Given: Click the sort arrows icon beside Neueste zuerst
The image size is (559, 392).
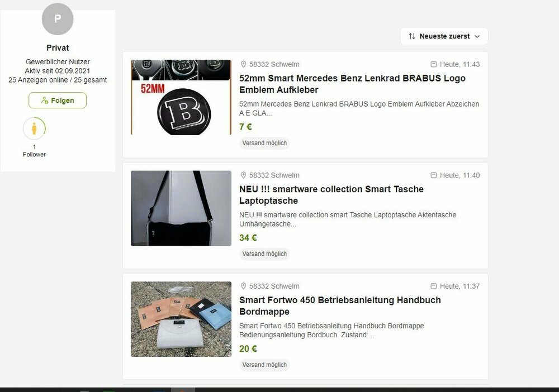Looking at the screenshot, I should click(x=412, y=36).
